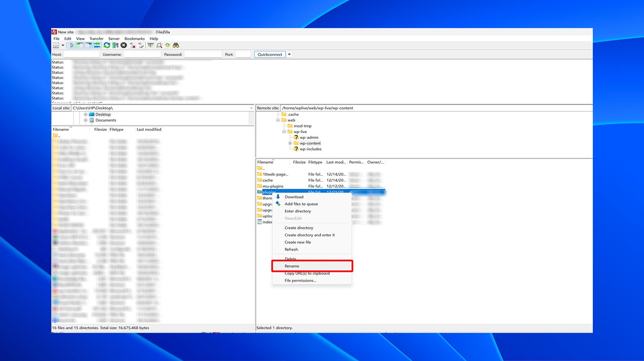644x361 pixels.
Task: Toggle the message log display button
Action: click(72, 45)
